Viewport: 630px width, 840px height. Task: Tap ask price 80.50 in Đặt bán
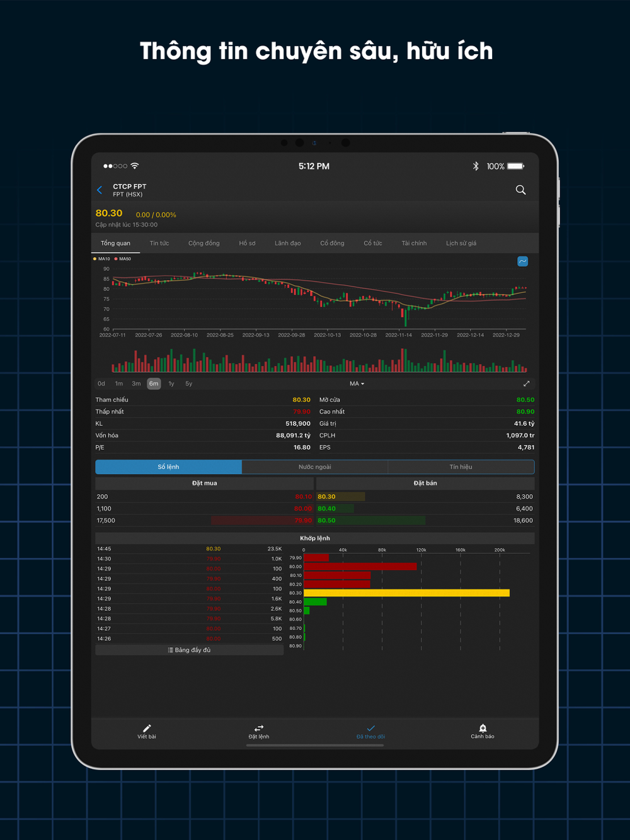(326, 521)
